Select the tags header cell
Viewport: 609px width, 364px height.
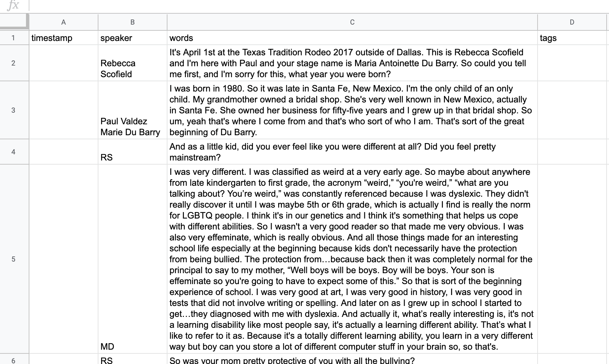(x=572, y=38)
